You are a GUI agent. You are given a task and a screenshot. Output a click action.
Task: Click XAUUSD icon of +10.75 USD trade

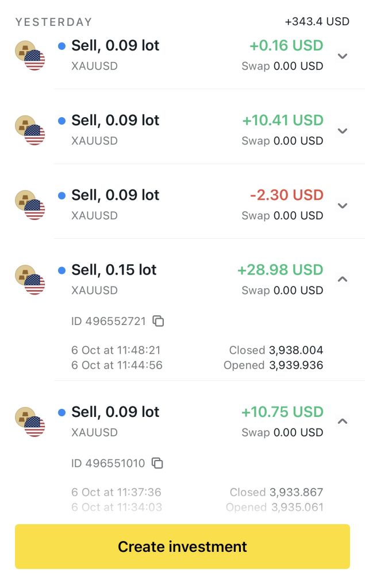(30, 421)
